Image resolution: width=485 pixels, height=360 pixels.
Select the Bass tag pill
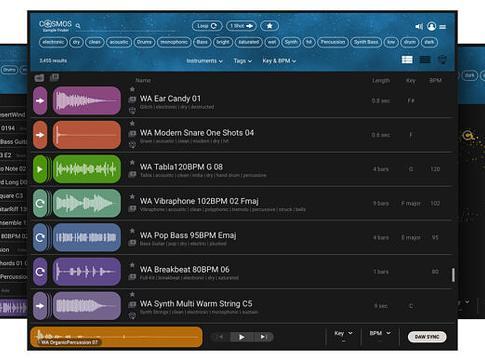pyautogui.click(x=202, y=42)
